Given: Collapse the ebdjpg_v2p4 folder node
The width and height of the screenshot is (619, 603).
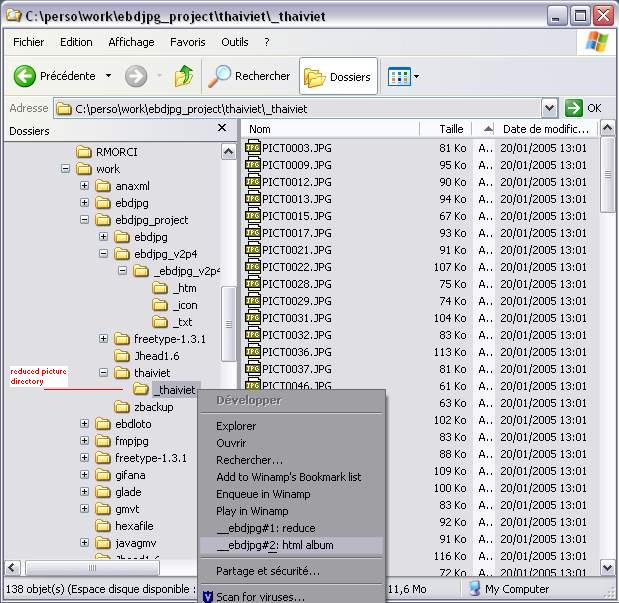Looking at the screenshot, I should [x=103, y=254].
